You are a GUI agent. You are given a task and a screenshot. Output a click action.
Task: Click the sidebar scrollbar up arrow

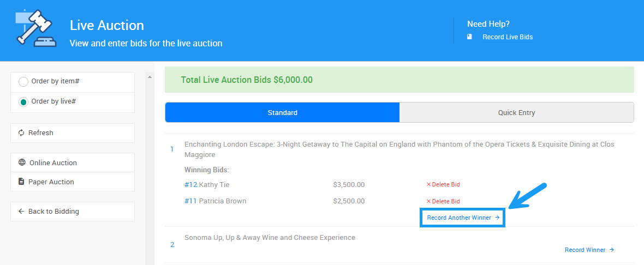pyautogui.click(x=150, y=77)
